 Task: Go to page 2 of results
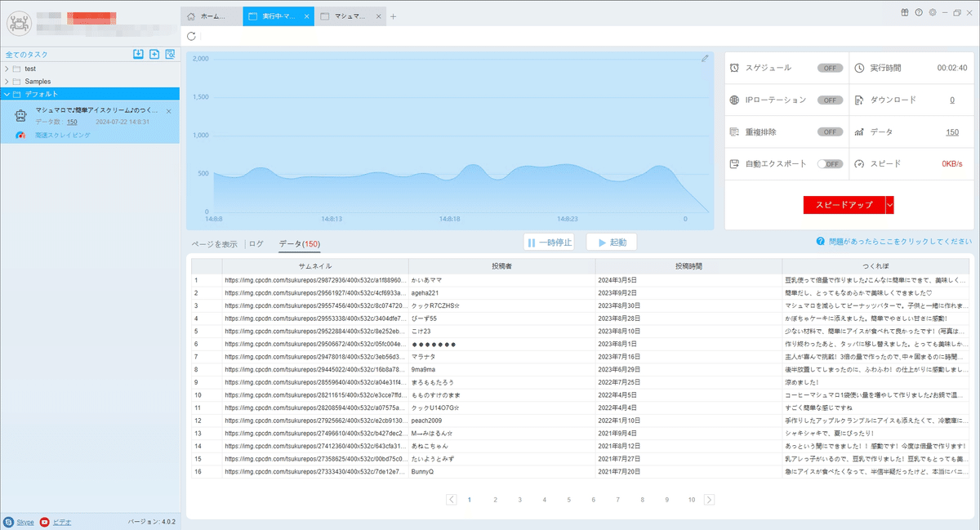point(495,499)
